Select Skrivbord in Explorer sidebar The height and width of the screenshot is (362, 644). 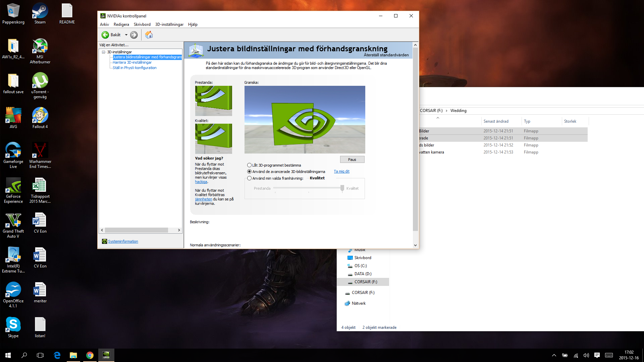click(x=363, y=258)
